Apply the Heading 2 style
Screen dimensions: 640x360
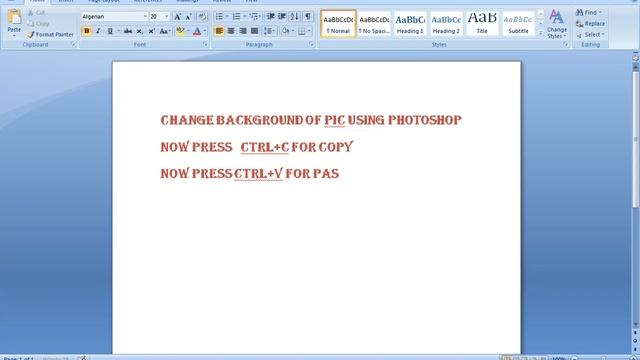446,24
